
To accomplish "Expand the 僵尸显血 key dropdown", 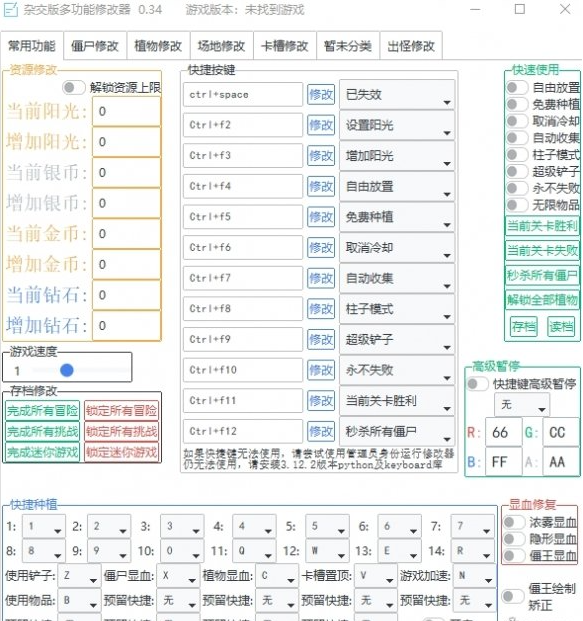I will [178, 575].
